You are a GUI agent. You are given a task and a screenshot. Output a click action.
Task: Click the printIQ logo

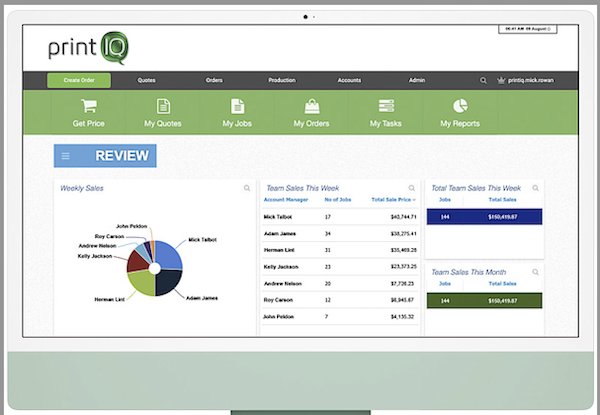point(88,48)
